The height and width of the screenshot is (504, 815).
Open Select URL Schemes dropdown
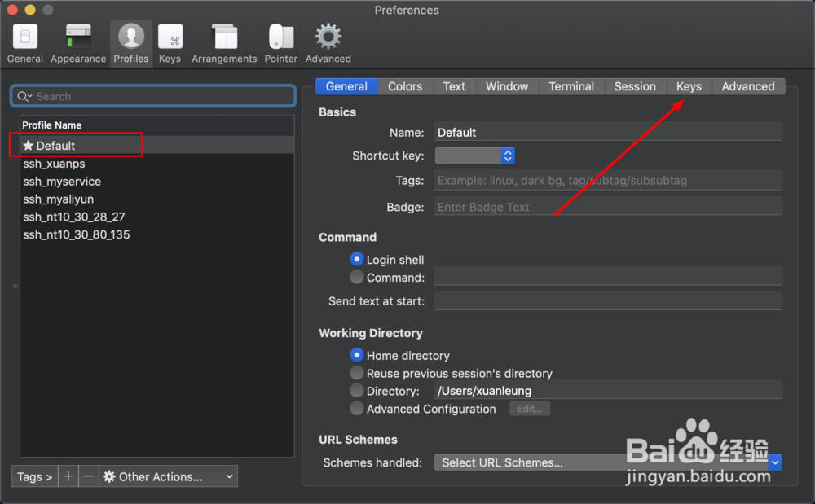point(607,462)
